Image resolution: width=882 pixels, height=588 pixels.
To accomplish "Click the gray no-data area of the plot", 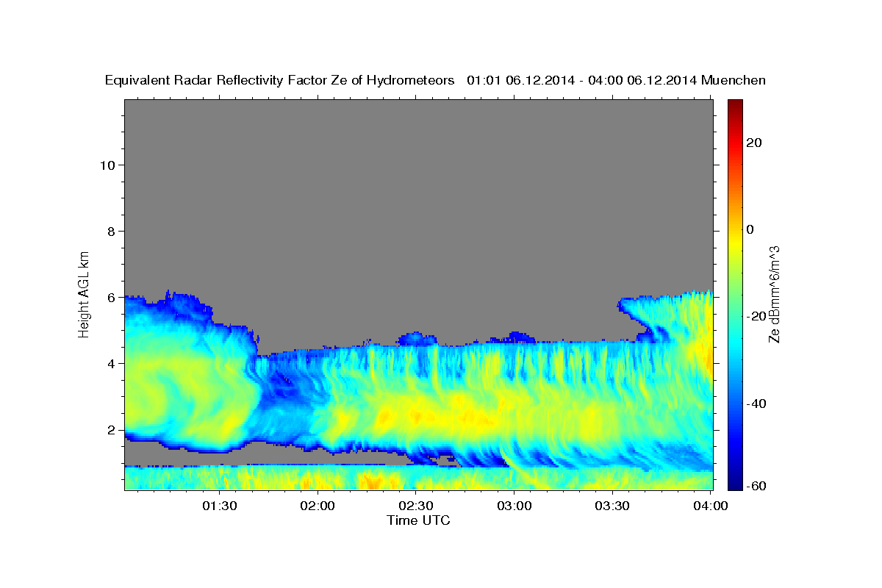I will coord(419,198).
